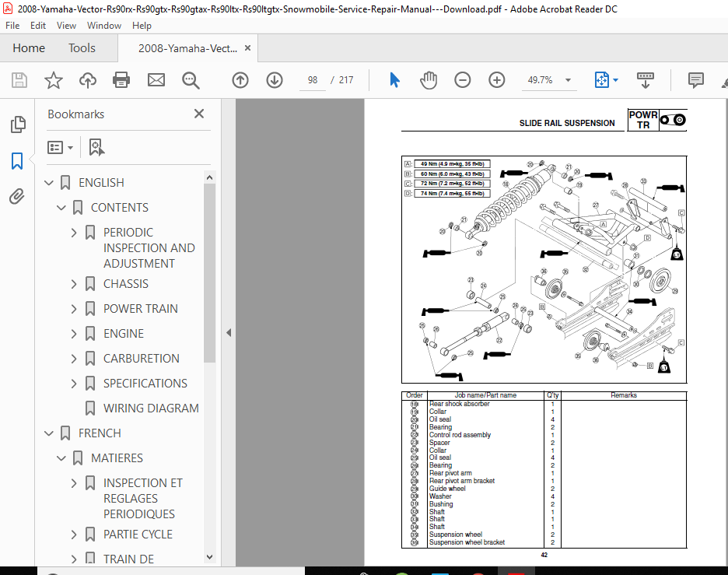The height and width of the screenshot is (575, 728).
Task: Click the Fit page tool icon
Action: click(x=602, y=80)
